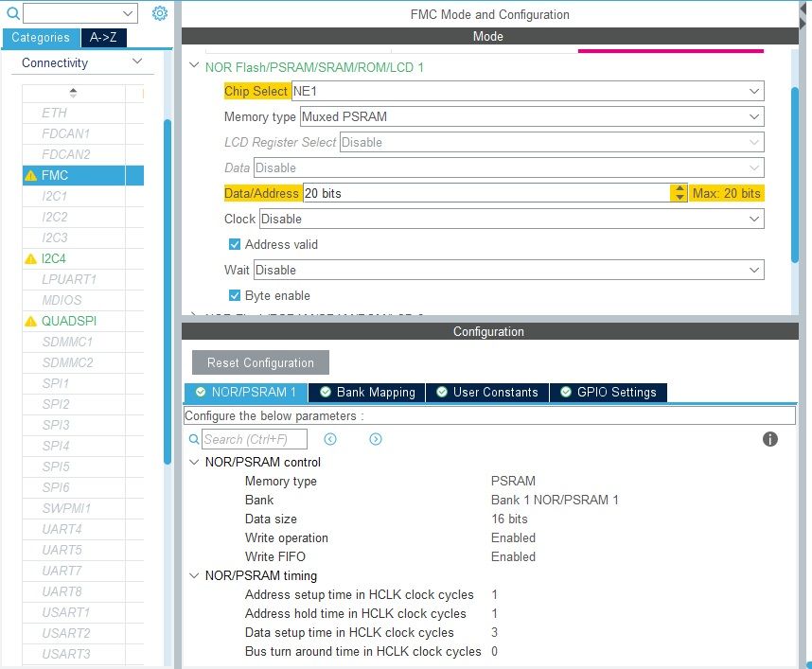812x669 pixels.
Task: Select FDCAN1 in the peripheral list
Action: (x=83, y=133)
